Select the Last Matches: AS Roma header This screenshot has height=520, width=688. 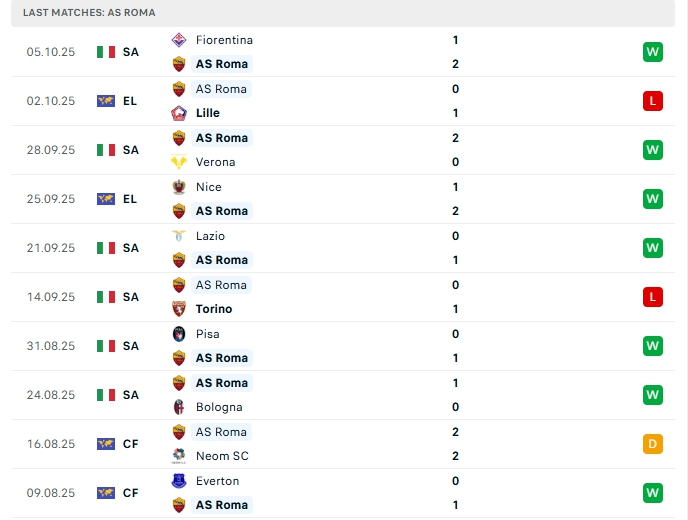click(x=89, y=12)
